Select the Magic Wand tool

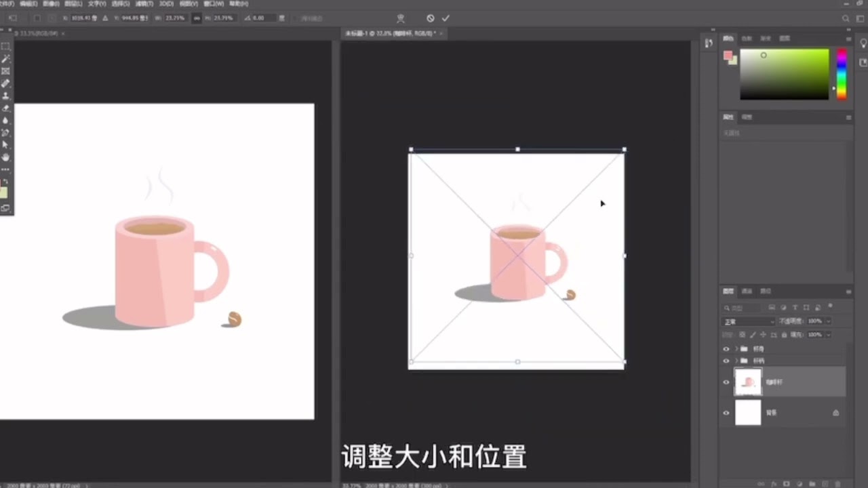pos(5,58)
